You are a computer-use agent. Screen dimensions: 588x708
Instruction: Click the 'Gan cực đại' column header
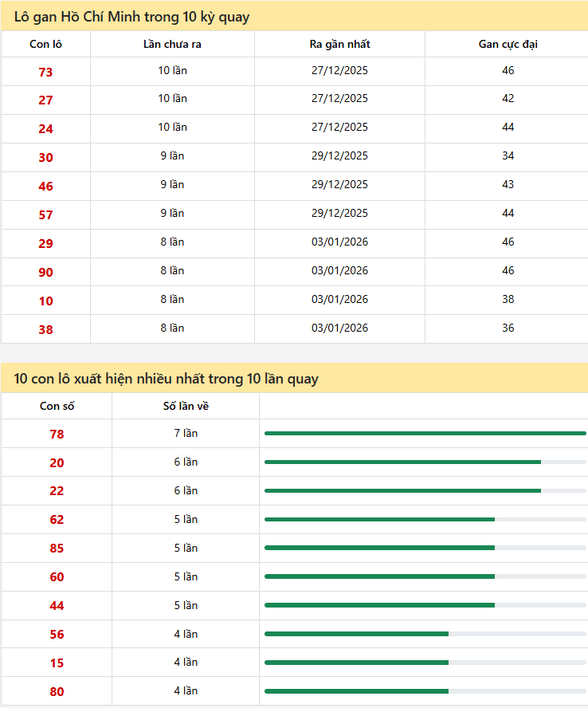508,44
